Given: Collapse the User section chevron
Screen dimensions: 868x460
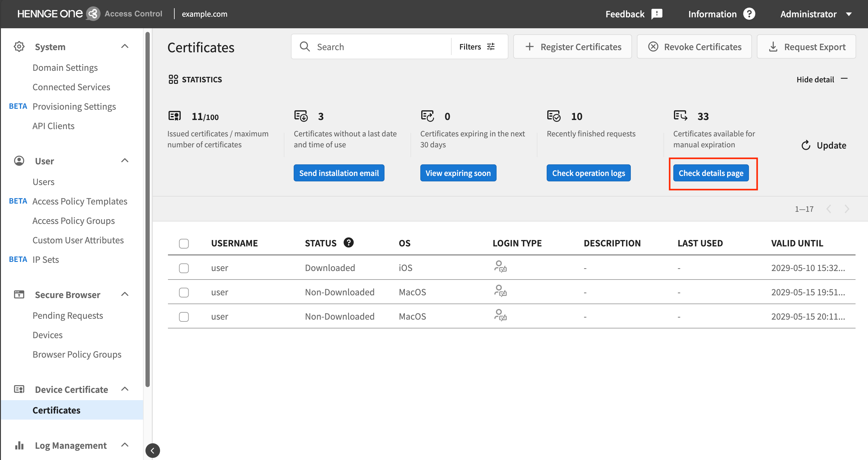Looking at the screenshot, I should [x=125, y=160].
